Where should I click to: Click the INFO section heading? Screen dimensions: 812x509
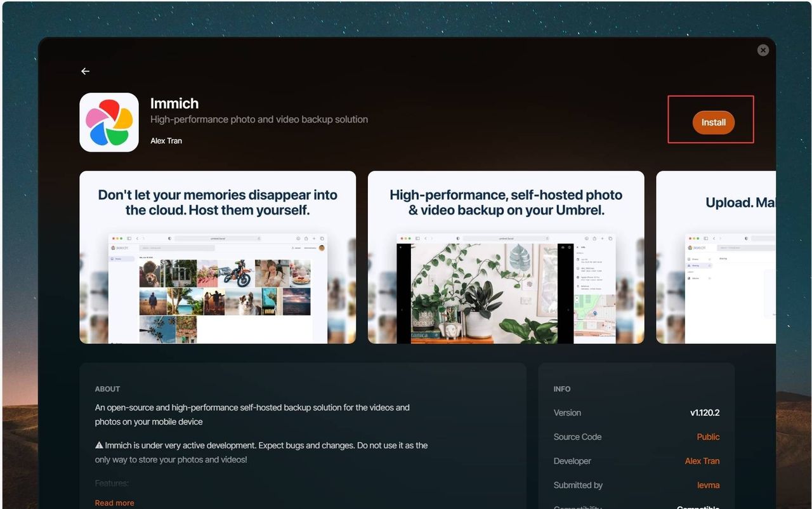coord(562,389)
